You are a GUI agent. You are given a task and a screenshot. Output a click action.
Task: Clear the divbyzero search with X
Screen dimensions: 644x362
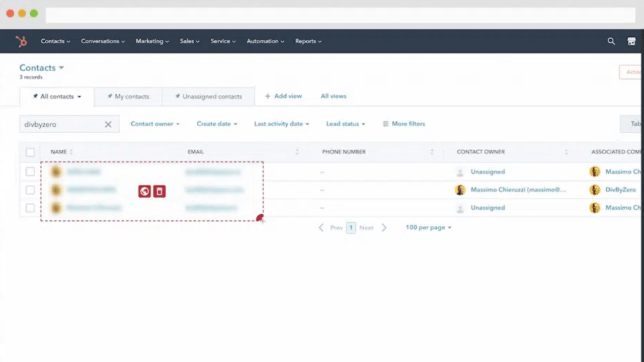tap(108, 124)
